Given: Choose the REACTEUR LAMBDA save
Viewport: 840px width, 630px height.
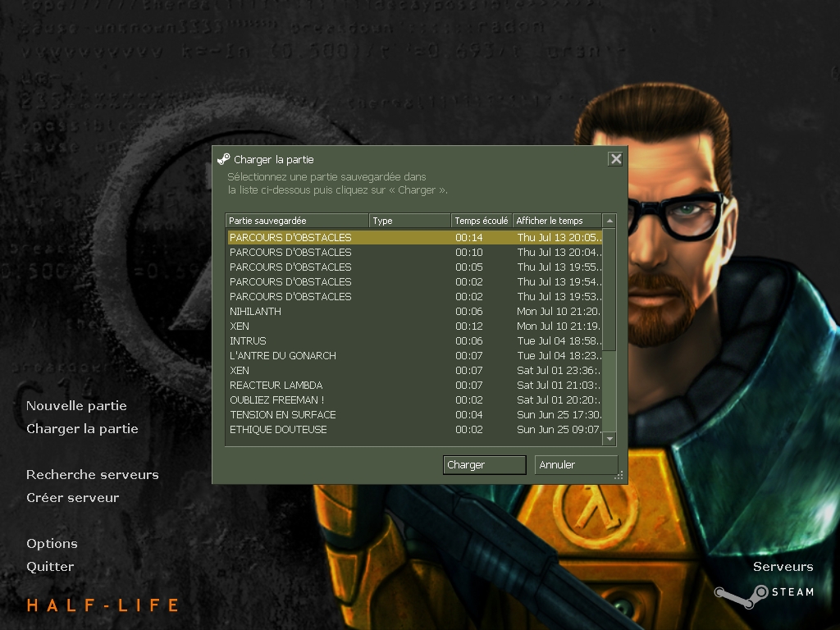Looking at the screenshot, I should [276, 386].
